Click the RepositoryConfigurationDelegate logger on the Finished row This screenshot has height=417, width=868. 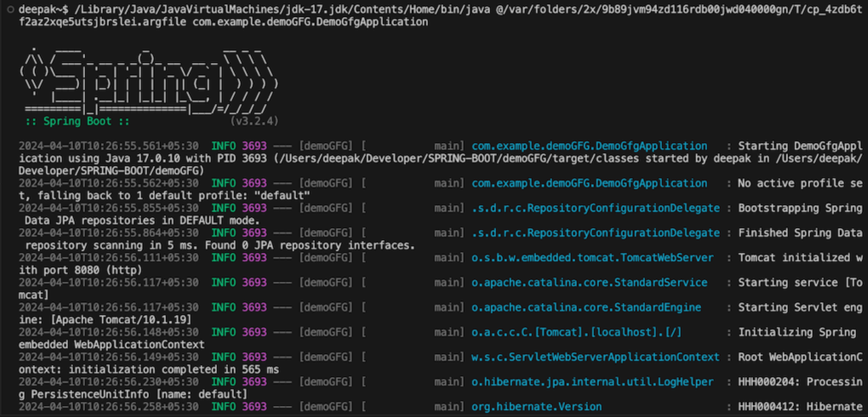pyautogui.click(x=596, y=232)
